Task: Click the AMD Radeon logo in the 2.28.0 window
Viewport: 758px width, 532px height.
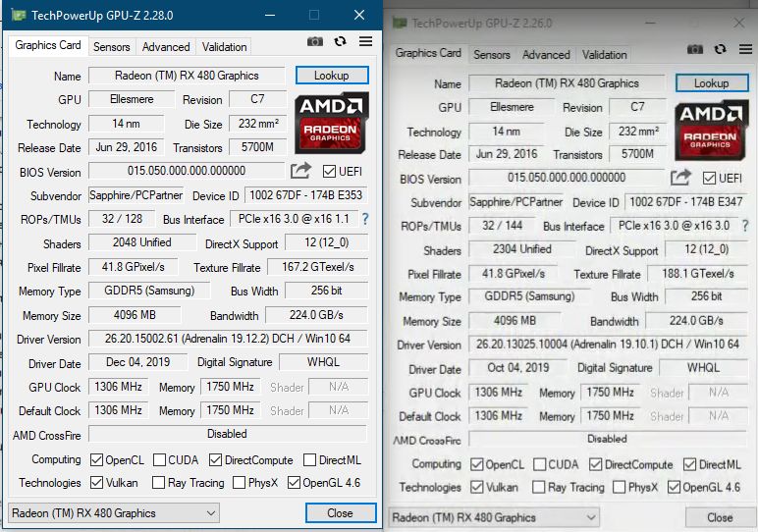Action: point(332,123)
